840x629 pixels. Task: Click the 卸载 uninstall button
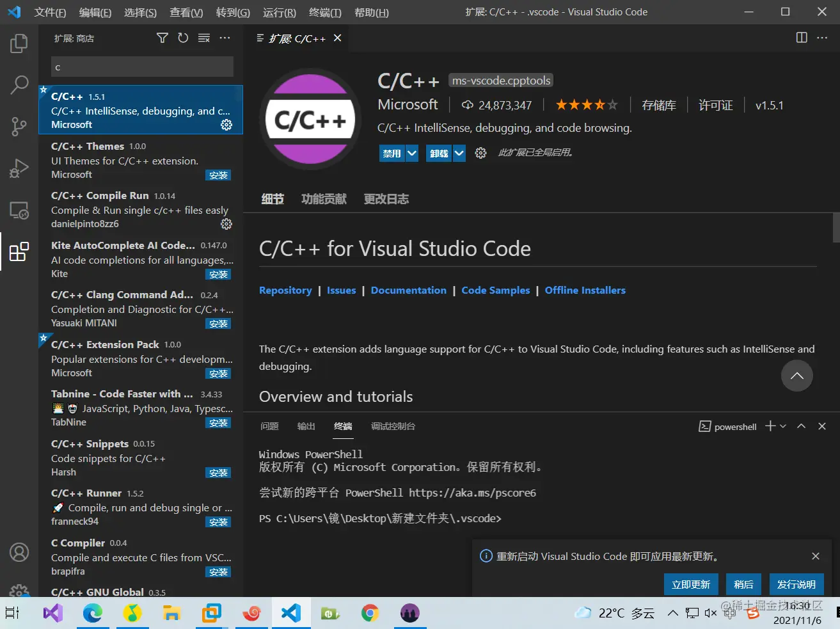pyautogui.click(x=439, y=153)
